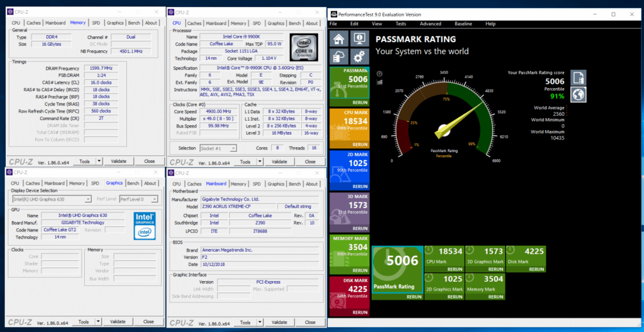644x332 pixels.
Task: Click the DRAM Frequency value 1599.7 MHz
Action: tap(101, 68)
